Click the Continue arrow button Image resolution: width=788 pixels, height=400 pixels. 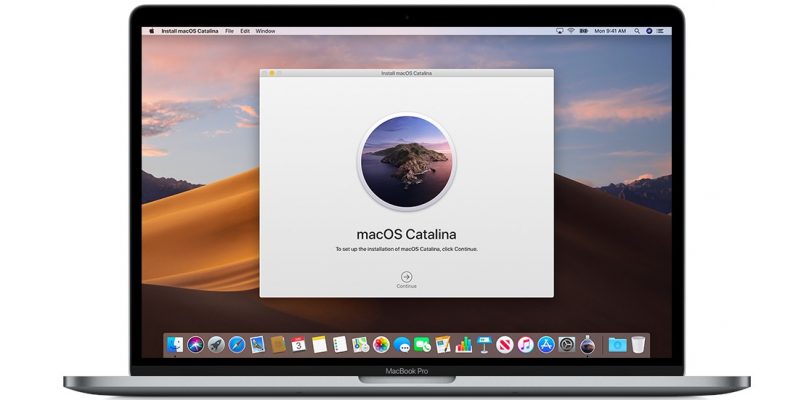tap(406, 276)
